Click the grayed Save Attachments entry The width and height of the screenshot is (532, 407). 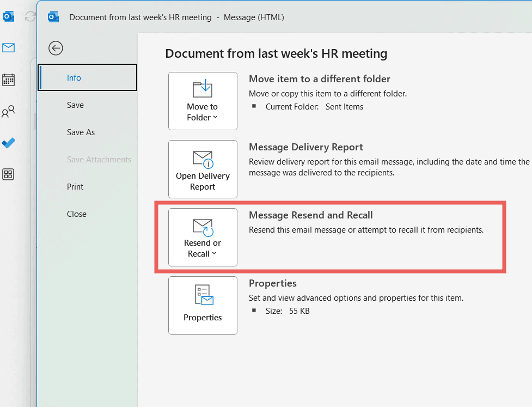coord(99,159)
